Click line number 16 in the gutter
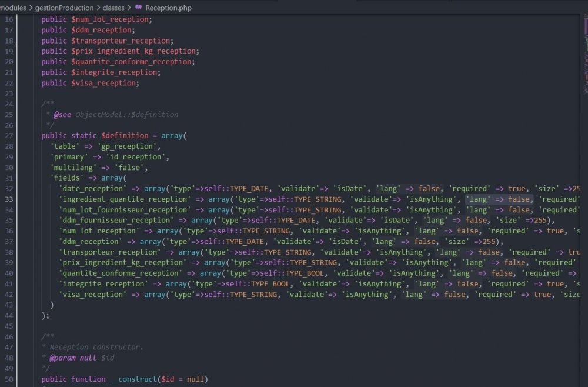The width and height of the screenshot is (588, 387). pos(9,19)
